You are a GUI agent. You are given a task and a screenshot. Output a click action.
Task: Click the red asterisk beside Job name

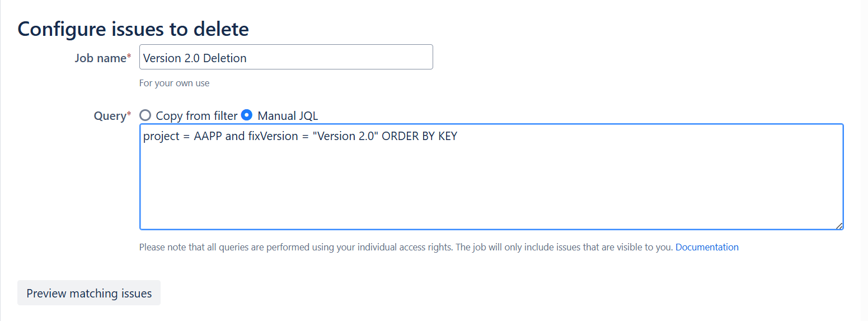(x=129, y=57)
